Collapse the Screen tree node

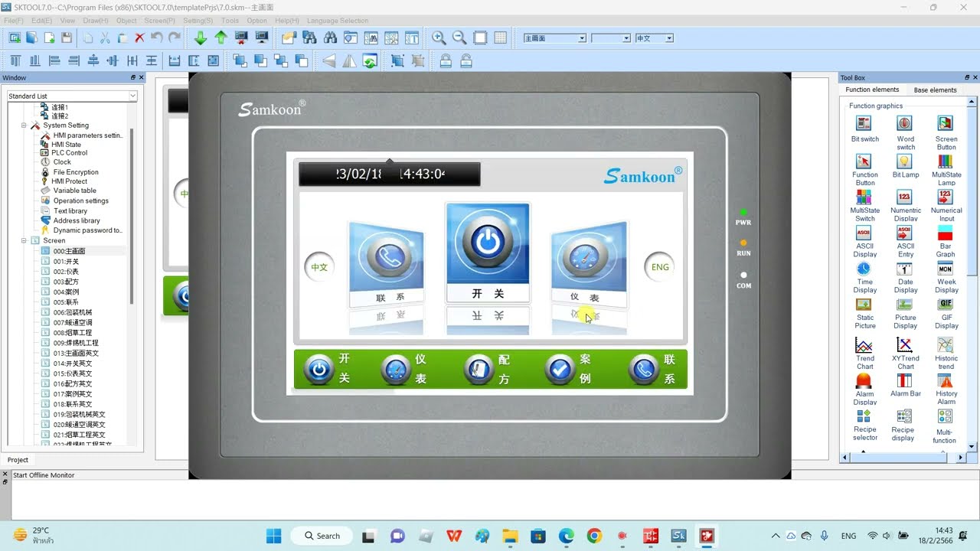point(24,240)
